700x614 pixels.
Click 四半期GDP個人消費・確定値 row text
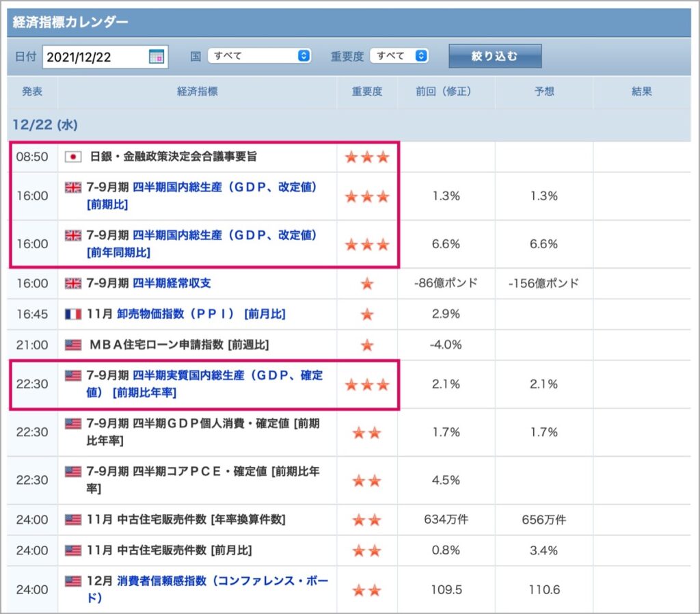point(203,432)
